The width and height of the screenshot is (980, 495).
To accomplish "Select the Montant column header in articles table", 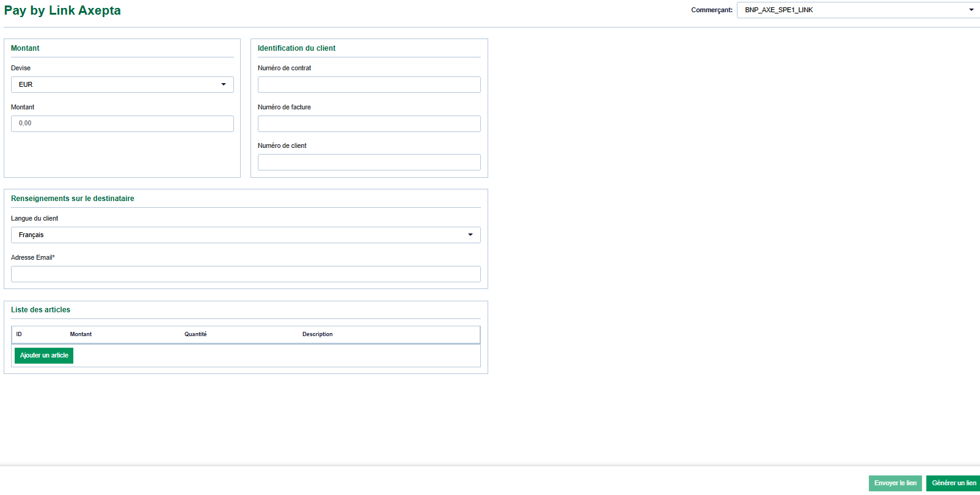I will 81,334.
